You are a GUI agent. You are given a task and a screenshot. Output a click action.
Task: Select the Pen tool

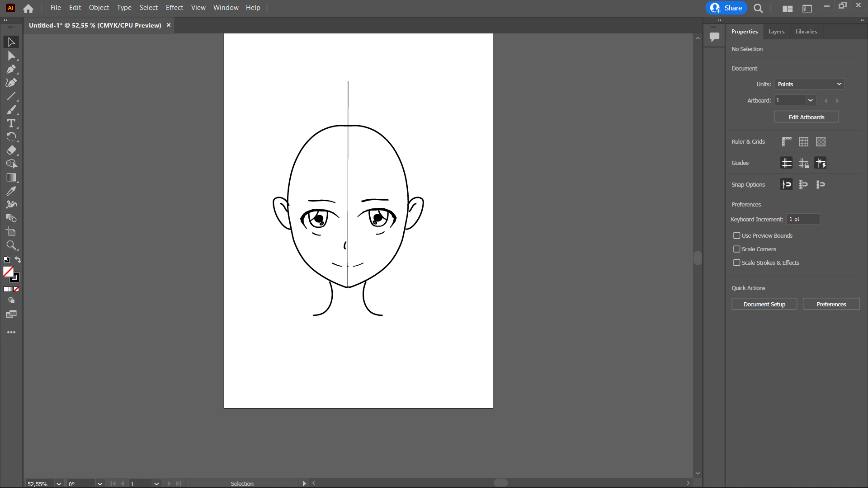coord(11,70)
